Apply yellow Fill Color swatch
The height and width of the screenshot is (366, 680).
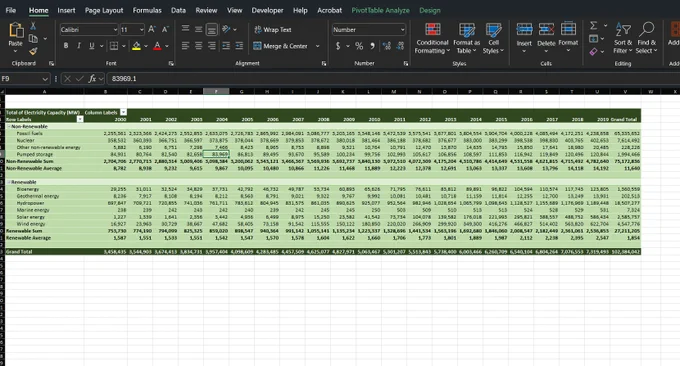coord(136,46)
